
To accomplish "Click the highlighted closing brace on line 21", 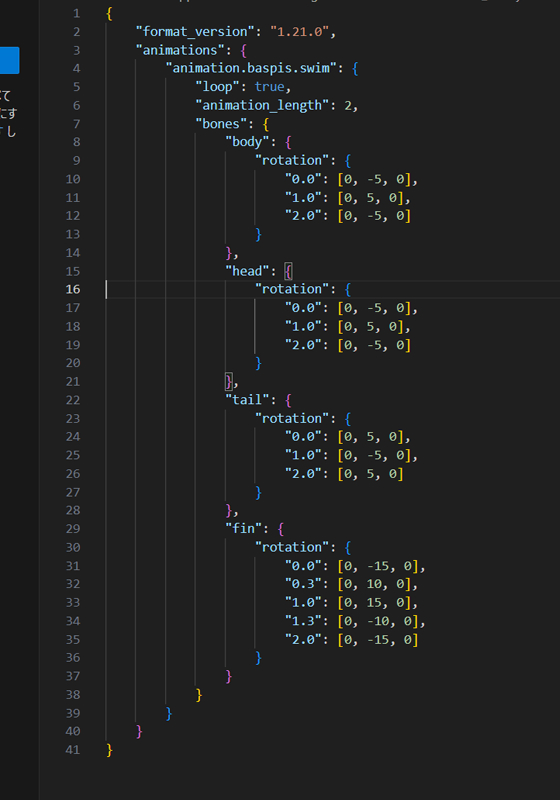I will coord(228,381).
